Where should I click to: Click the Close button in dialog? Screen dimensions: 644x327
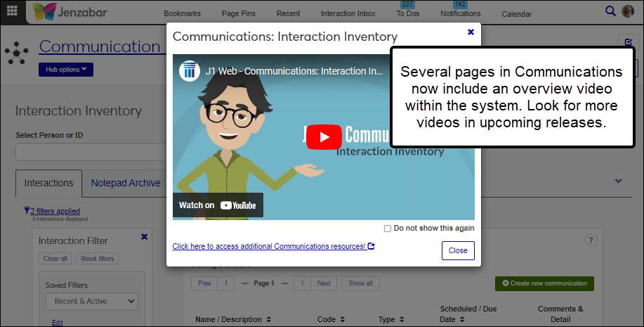pyautogui.click(x=458, y=250)
